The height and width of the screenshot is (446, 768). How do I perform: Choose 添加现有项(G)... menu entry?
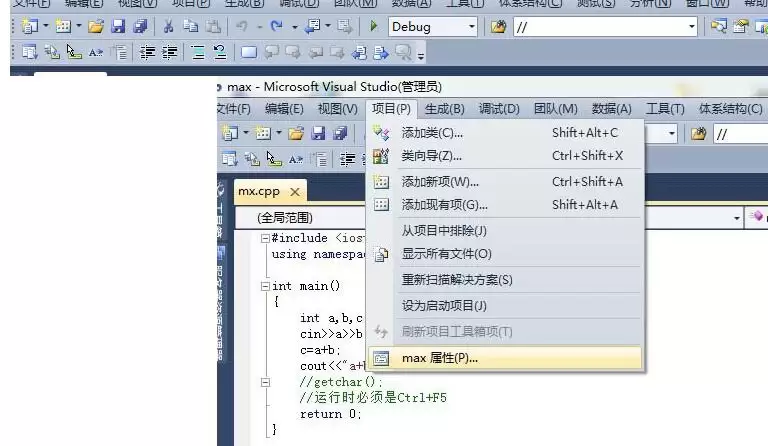pos(505,205)
